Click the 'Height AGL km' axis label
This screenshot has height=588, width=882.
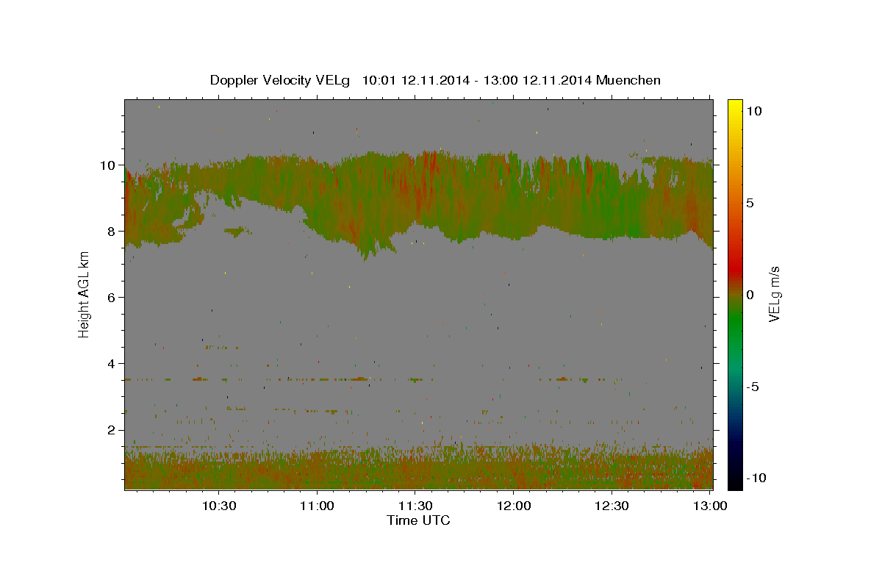pyautogui.click(x=84, y=294)
